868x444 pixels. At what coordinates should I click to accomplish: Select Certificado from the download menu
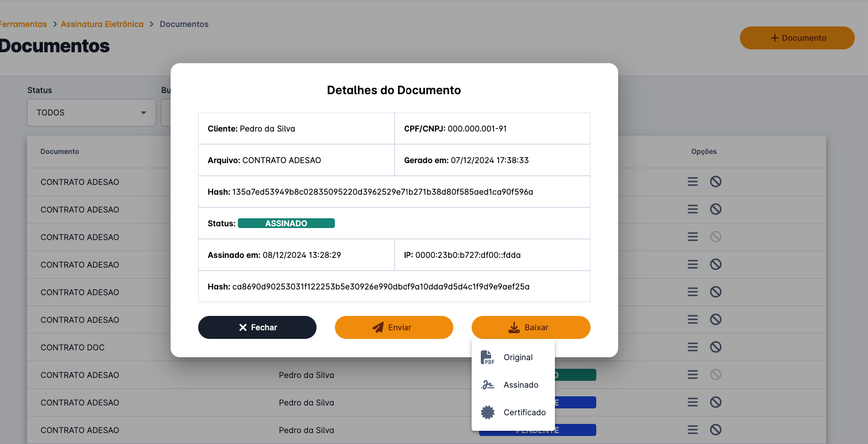524,412
